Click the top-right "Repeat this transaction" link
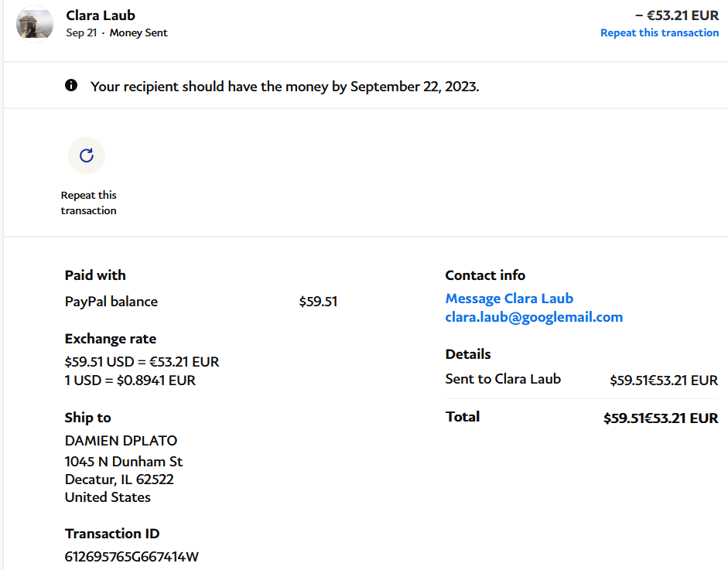728x570 pixels. (x=659, y=32)
